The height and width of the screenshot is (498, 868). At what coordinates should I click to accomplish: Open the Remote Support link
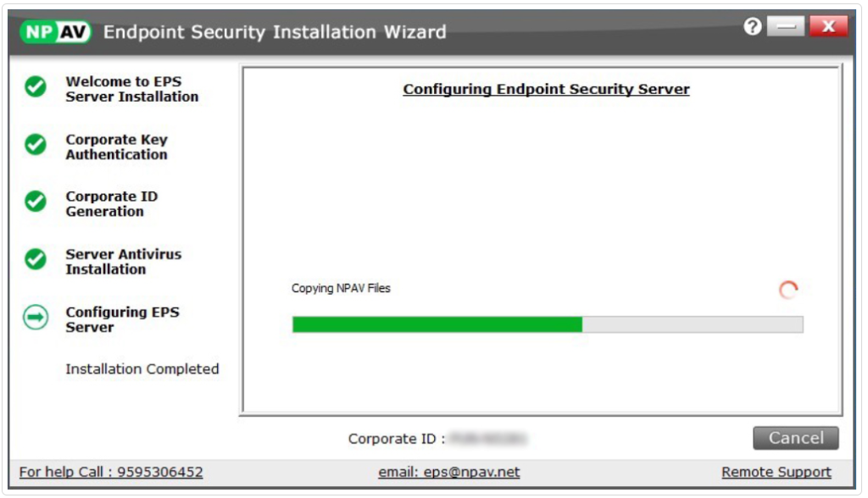point(776,472)
